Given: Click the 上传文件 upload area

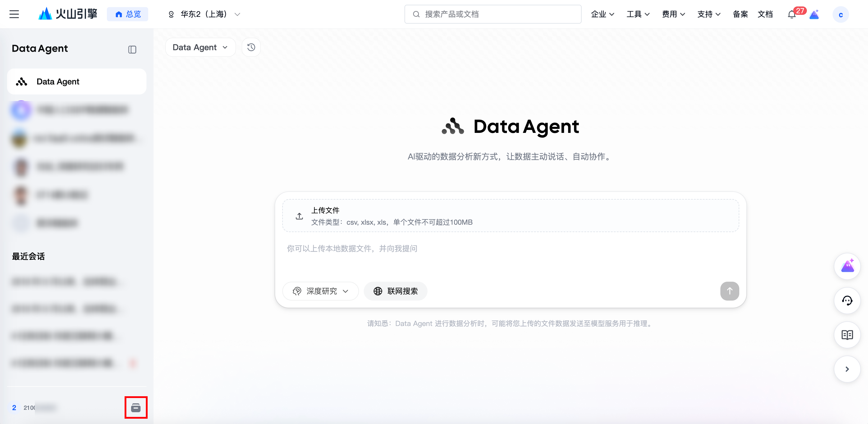Looking at the screenshot, I should pos(510,216).
